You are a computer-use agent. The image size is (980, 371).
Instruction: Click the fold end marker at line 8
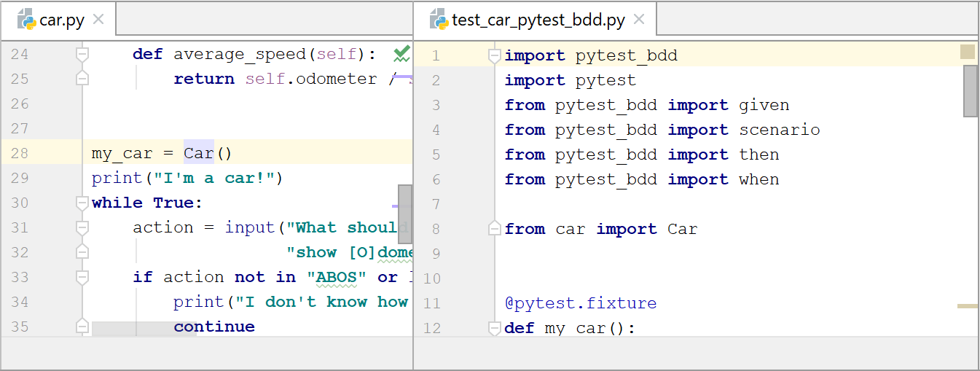[x=495, y=229]
